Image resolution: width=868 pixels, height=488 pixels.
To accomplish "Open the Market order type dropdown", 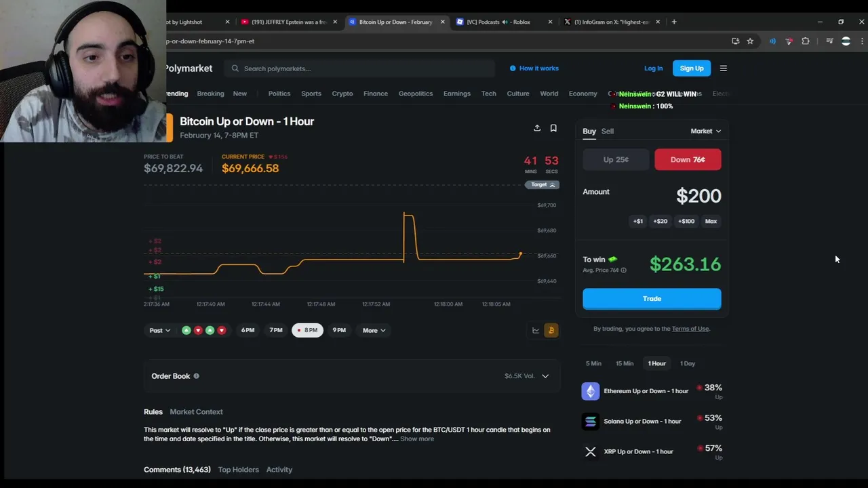I will (x=706, y=131).
